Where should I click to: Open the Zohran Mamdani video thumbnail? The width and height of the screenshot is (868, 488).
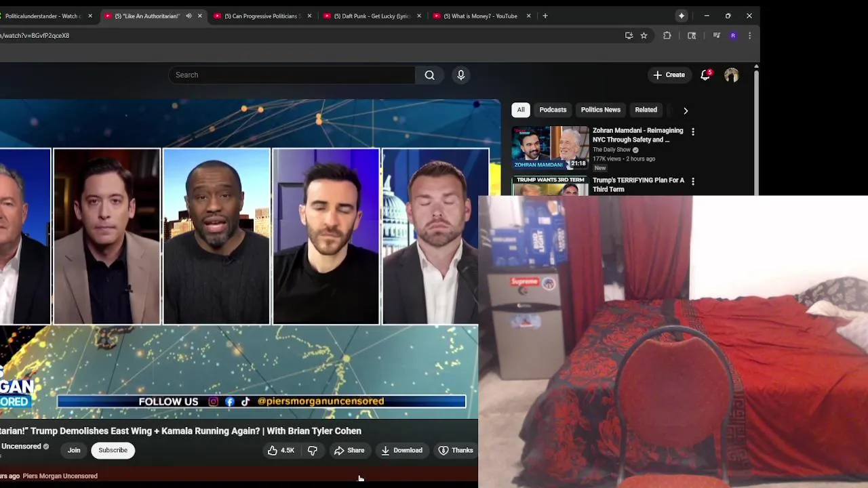(550, 148)
